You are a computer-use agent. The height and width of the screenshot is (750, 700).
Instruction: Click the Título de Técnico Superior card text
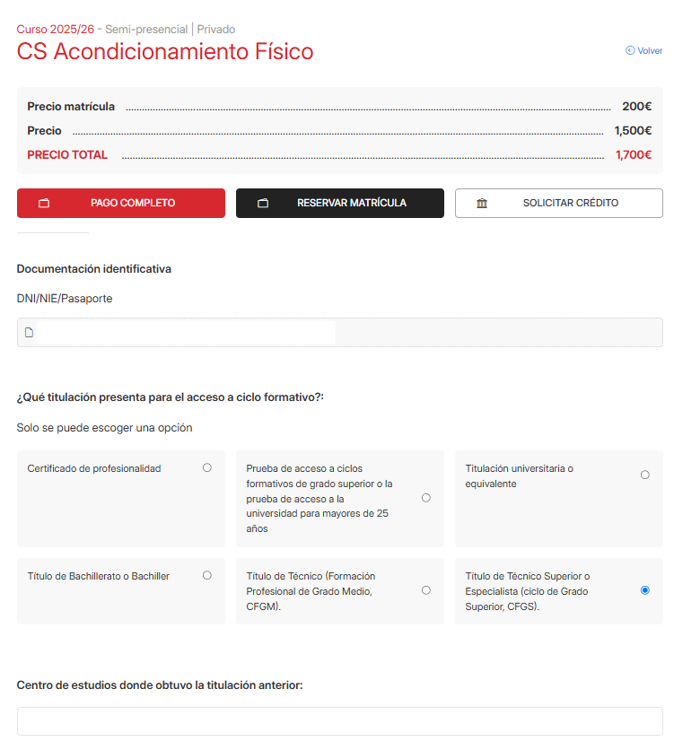[x=528, y=591]
